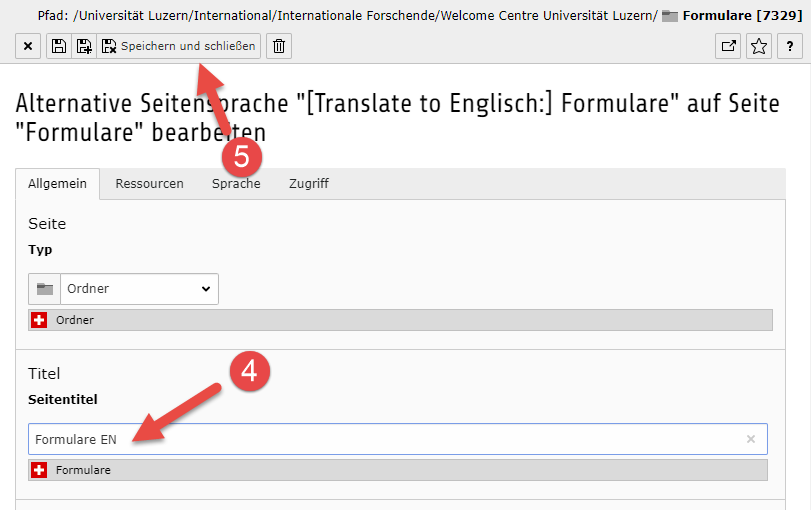Click the Seitentitel label
Viewport: 811px width, 510px height.
pos(63,399)
